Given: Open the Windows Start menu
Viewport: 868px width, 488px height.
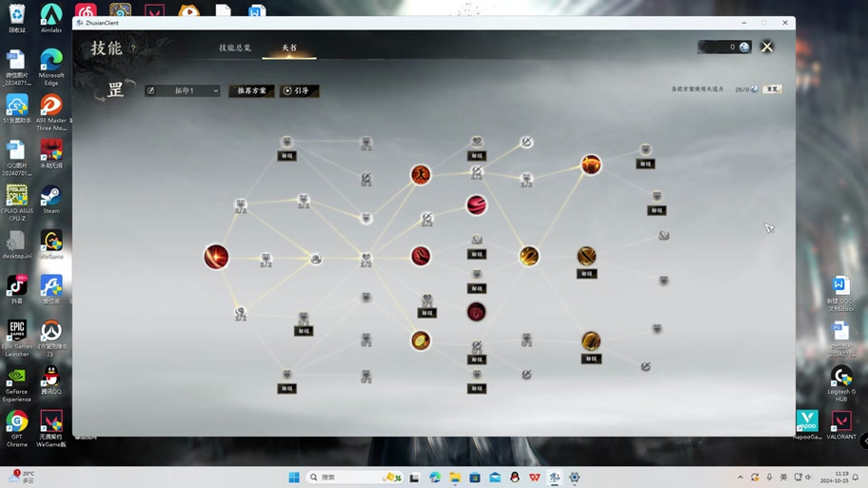Looking at the screenshot, I should 294,478.
